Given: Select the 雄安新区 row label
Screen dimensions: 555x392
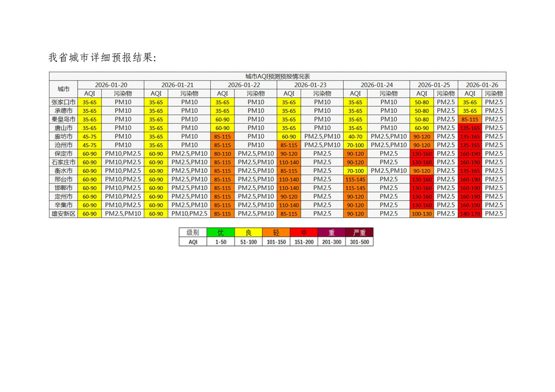Looking at the screenshot, I should (x=64, y=214).
